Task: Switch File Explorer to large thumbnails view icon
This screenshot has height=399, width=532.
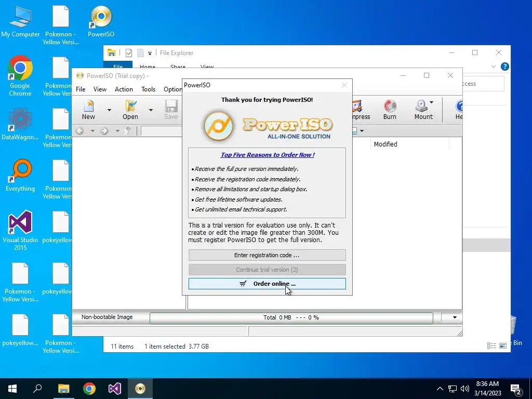Action: tap(503, 345)
